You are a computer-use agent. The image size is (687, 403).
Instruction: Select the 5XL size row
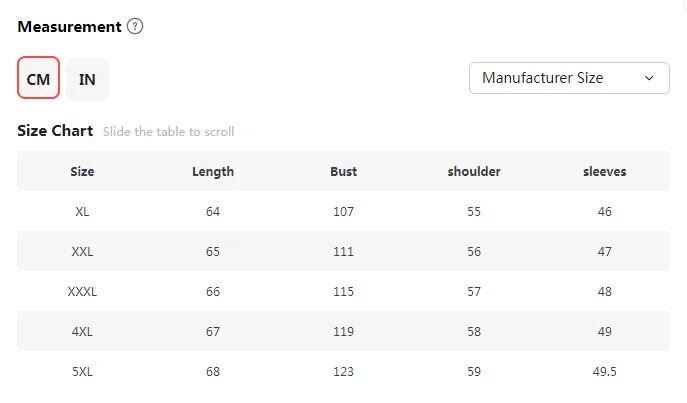82,372
